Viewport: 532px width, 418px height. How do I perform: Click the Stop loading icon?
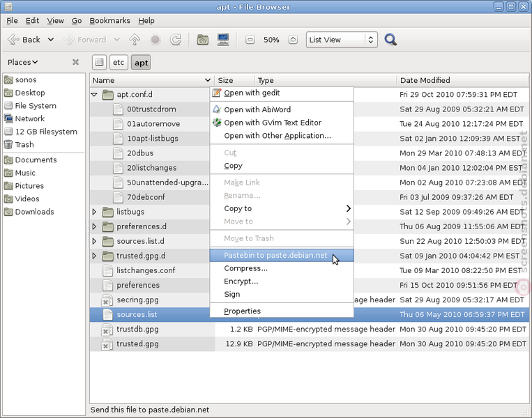pos(155,40)
